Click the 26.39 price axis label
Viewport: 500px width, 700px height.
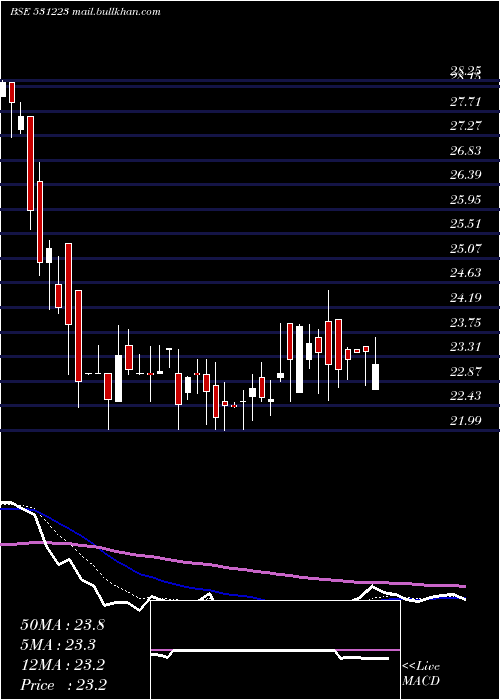pos(465,175)
